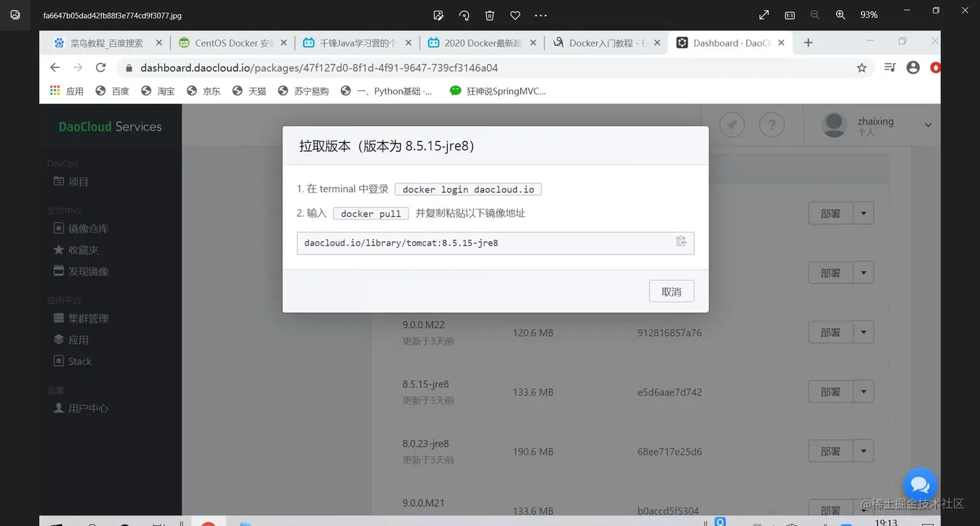Open the blue chat support bubble
This screenshot has height=526, width=980.
920,484
